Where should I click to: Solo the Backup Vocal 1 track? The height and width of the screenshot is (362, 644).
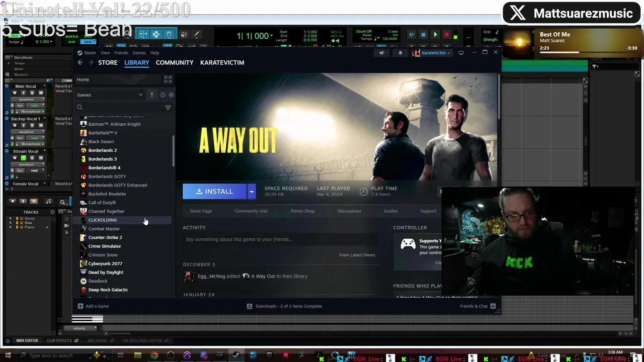coord(32,125)
